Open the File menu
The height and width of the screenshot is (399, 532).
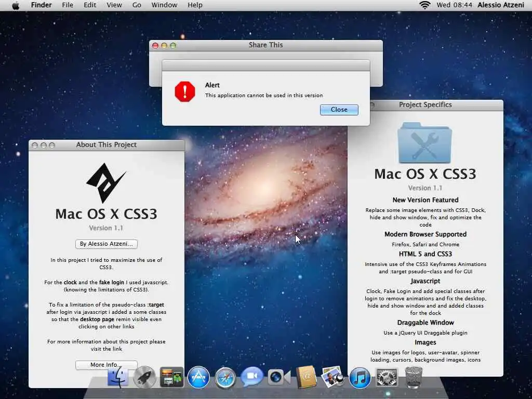pyautogui.click(x=68, y=5)
